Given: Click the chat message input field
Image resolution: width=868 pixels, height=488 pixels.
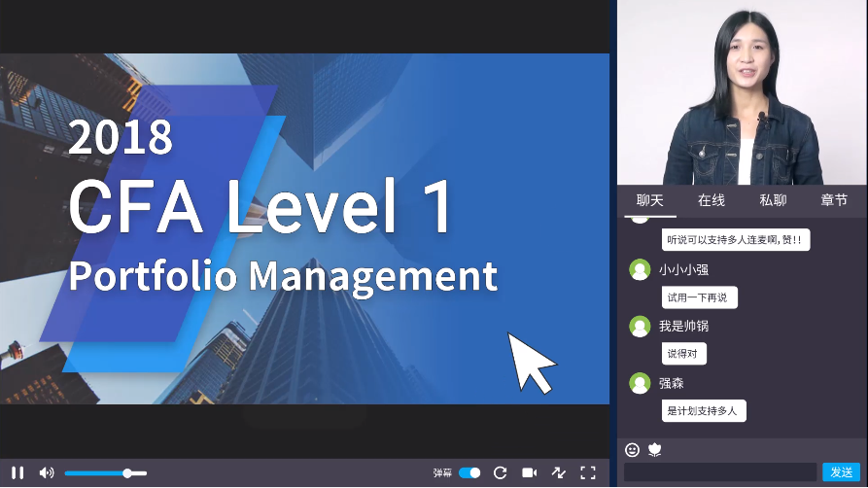Looking at the screenshot, I should [720, 471].
